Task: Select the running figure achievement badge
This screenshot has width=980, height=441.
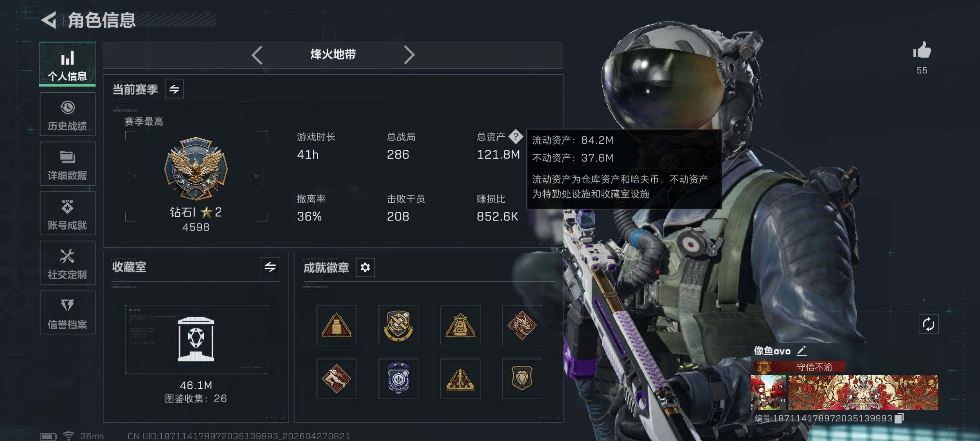Action: [x=336, y=379]
